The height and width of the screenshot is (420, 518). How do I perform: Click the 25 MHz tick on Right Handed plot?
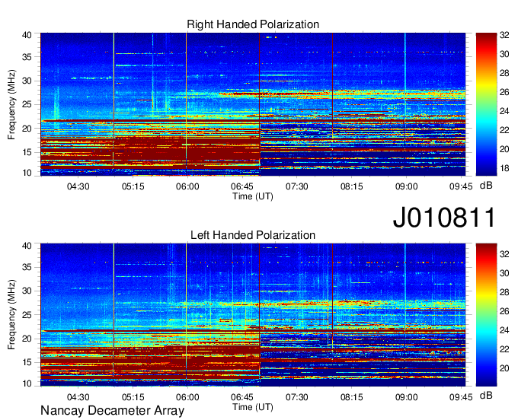coord(27,104)
